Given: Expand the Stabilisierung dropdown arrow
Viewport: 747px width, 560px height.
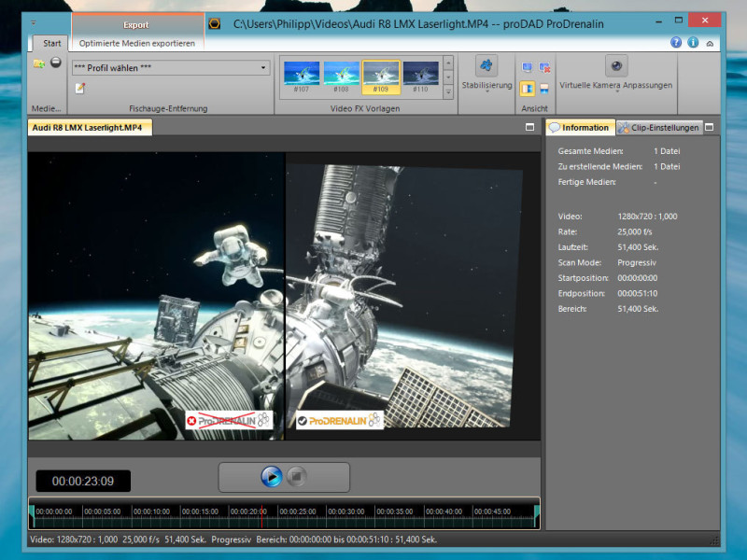Looking at the screenshot, I should [x=486, y=91].
